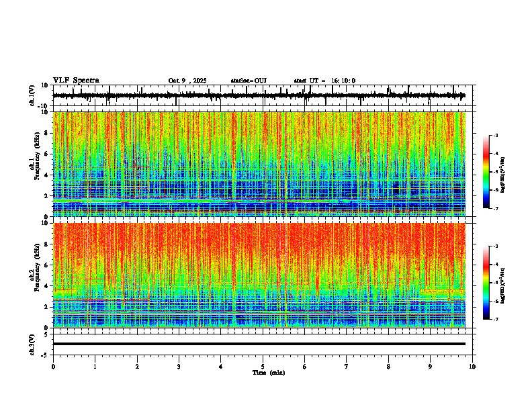Click the "8" kHz tick on ch.2 spectrogram axis
Screen dimensions: 532x411
[46, 244]
